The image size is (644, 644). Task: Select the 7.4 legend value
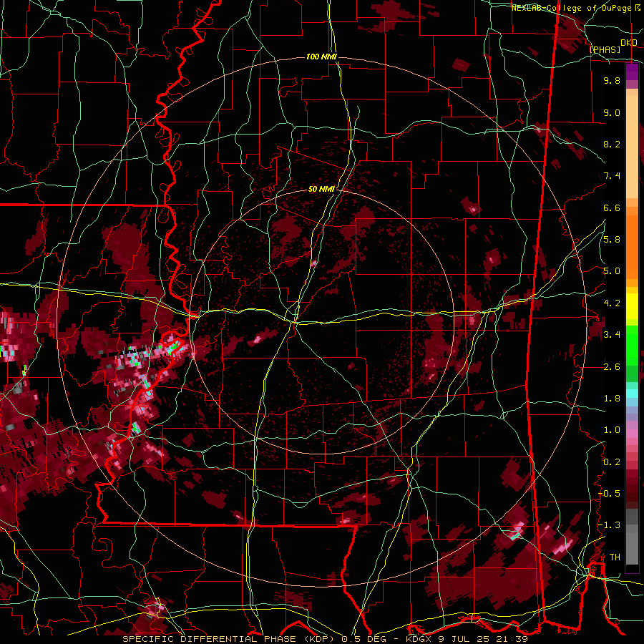pos(612,176)
